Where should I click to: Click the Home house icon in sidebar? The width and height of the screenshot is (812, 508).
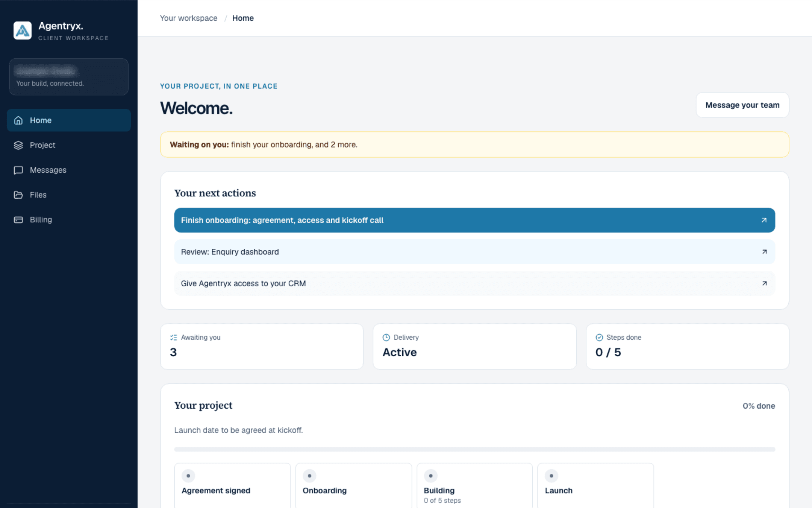coord(18,120)
